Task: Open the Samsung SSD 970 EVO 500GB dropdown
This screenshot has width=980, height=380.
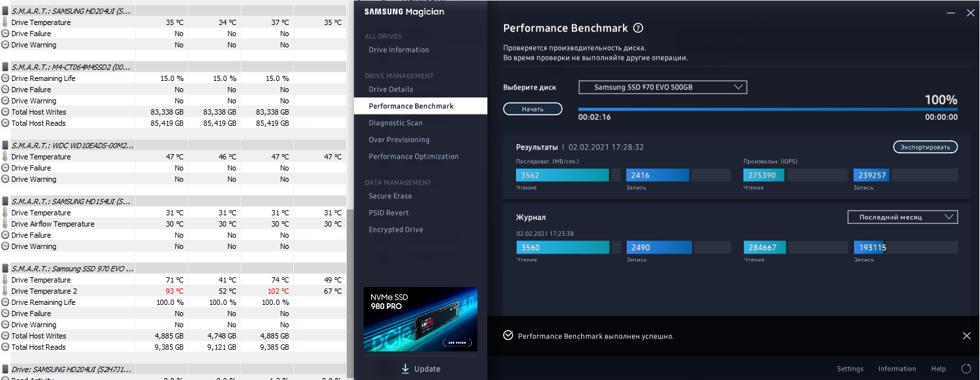Action: point(662,87)
